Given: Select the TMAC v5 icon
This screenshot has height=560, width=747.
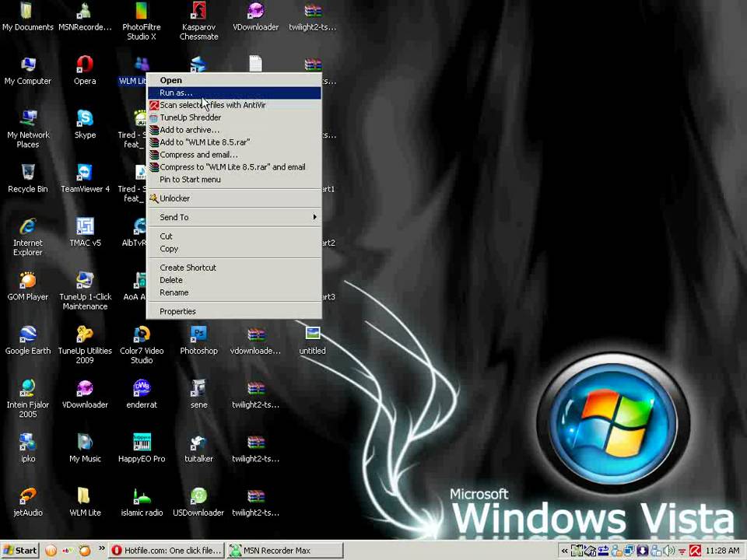Looking at the screenshot, I should click(x=85, y=233).
